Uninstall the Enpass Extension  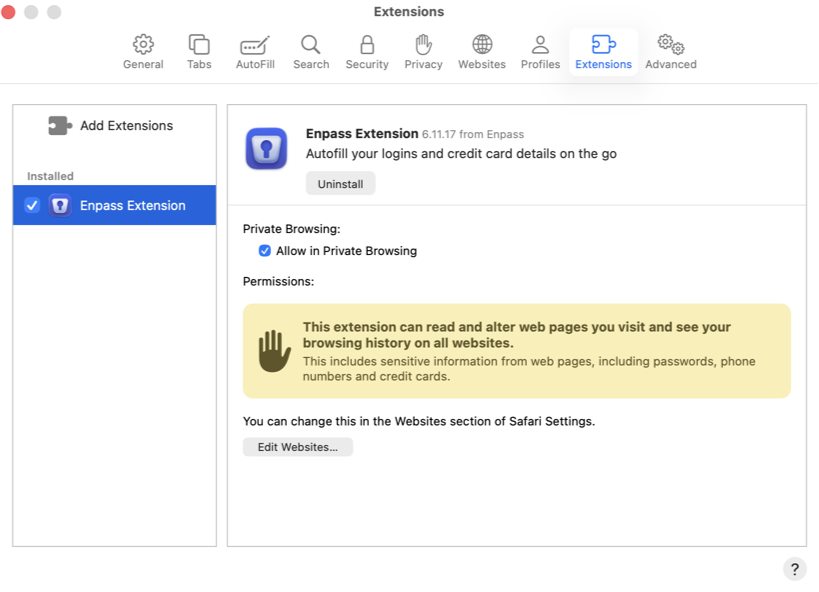pos(341,184)
